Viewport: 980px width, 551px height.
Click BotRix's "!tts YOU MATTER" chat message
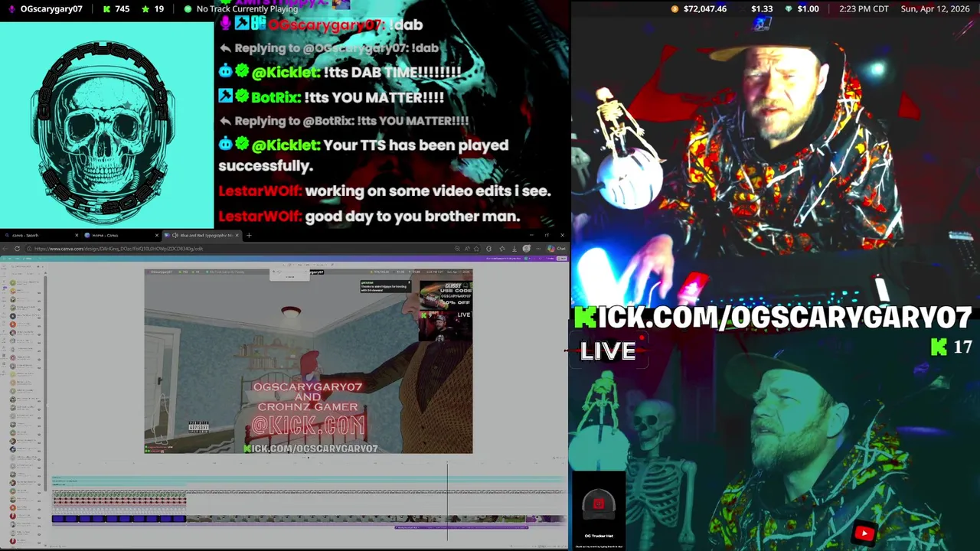tap(332, 97)
